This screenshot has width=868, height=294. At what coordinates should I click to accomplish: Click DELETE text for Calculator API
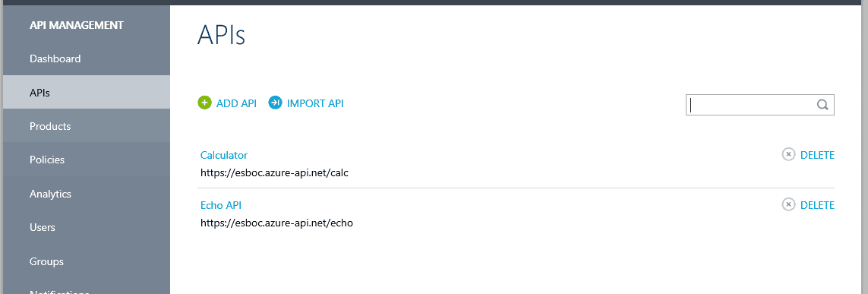(817, 155)
